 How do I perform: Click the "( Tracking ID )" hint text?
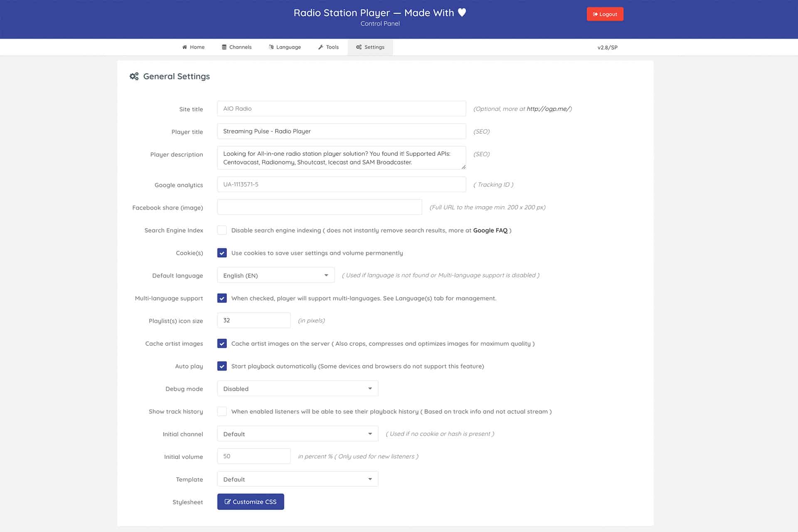(493, 185)
